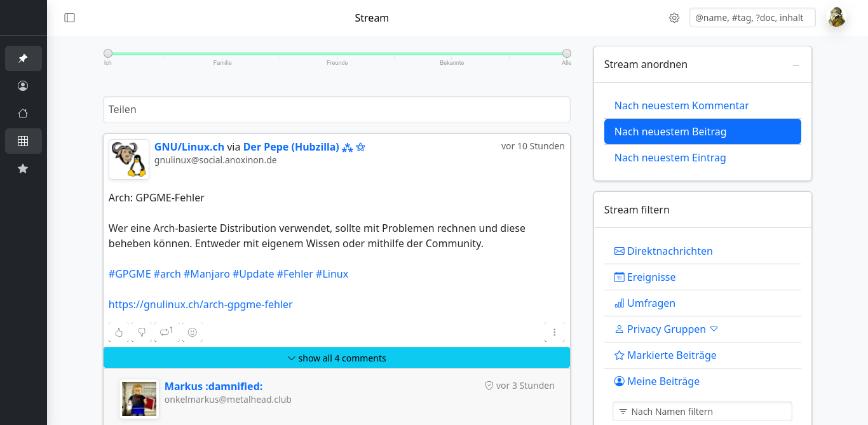The width and height of the screenshot is (868, 425).
Task: Click the Alle end handle of affinity slider
Action: [x=566, y=53]
